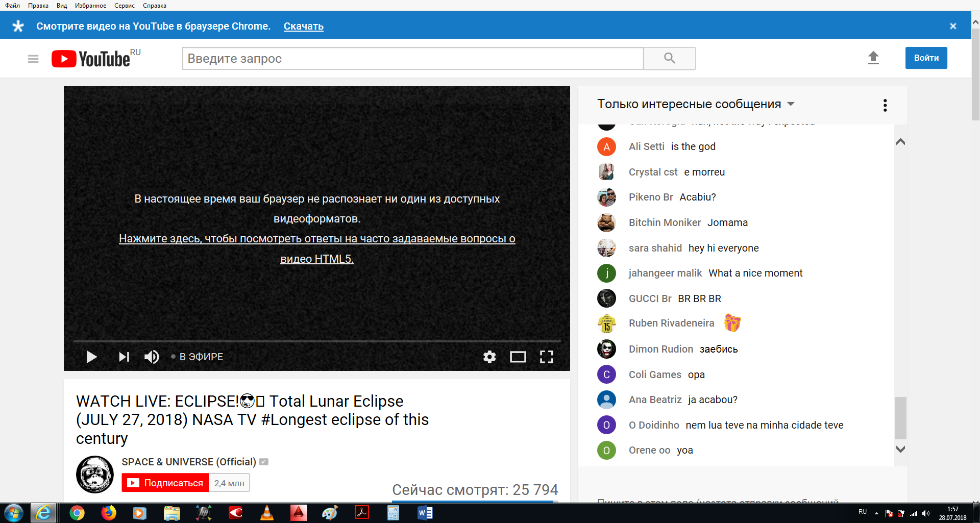Open the Избранное menu

(x=90, y=6)
